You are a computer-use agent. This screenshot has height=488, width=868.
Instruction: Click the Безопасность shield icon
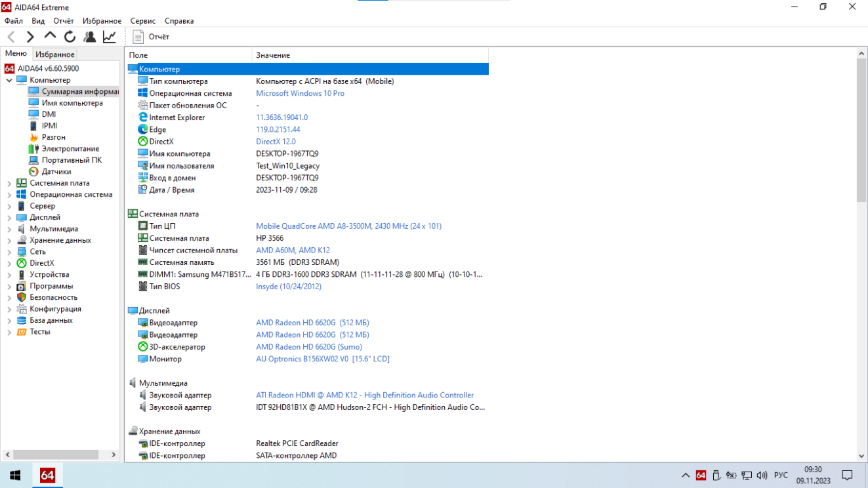coord(22,298)
